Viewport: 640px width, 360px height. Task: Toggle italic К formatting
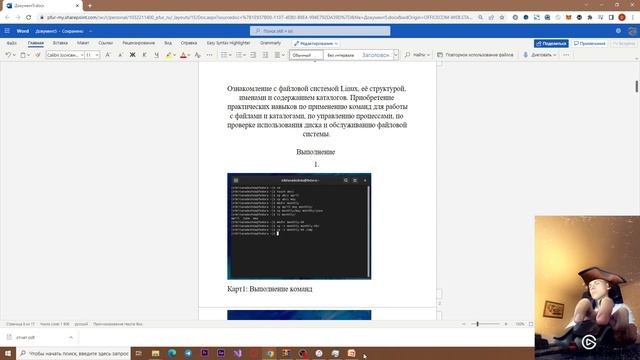point(144,55)
